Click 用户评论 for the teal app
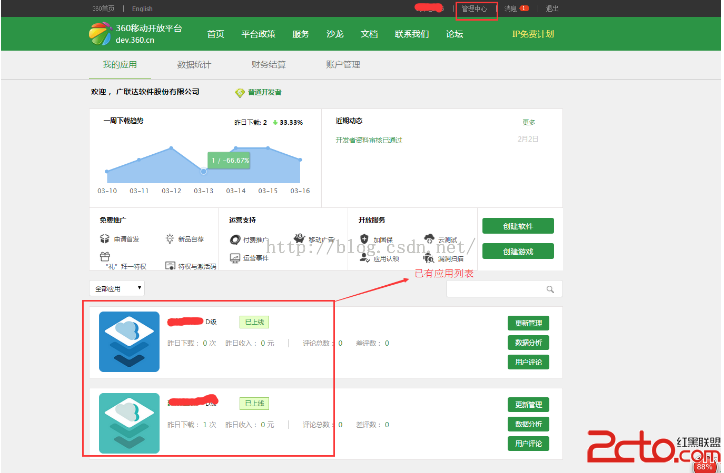The image size is (724, 473). tap(529, 443)
